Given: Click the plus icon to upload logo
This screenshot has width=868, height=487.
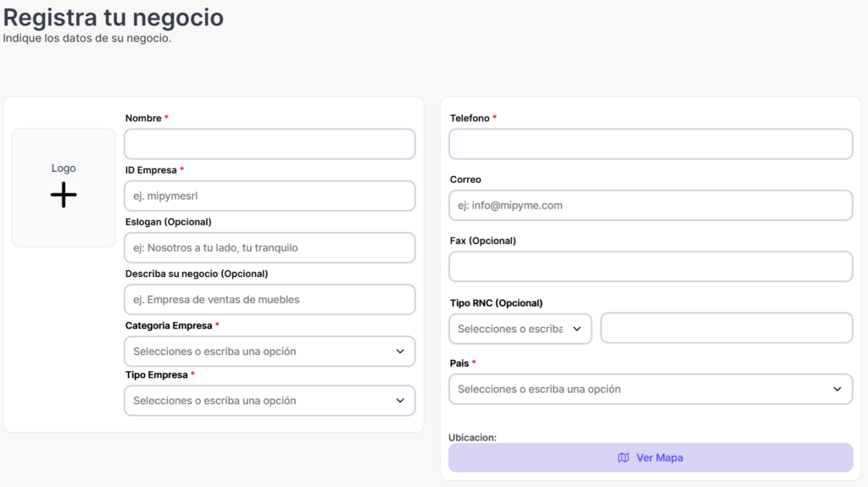Looking at the screenshot, I should (64, 195).
